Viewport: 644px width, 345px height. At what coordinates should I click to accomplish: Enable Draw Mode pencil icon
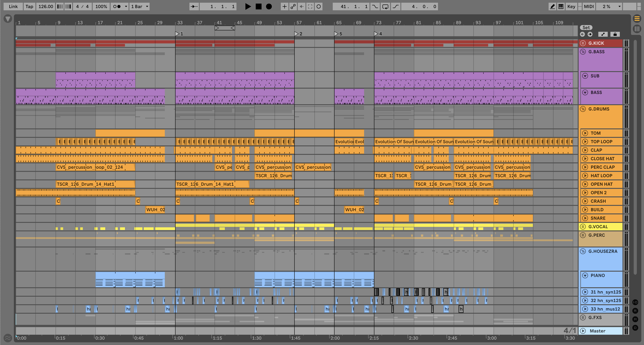coord(552,6)
